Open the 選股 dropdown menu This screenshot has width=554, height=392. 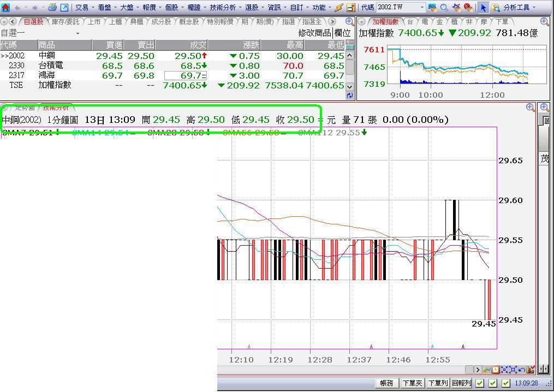pyautogui.click(x=254, y=8)
